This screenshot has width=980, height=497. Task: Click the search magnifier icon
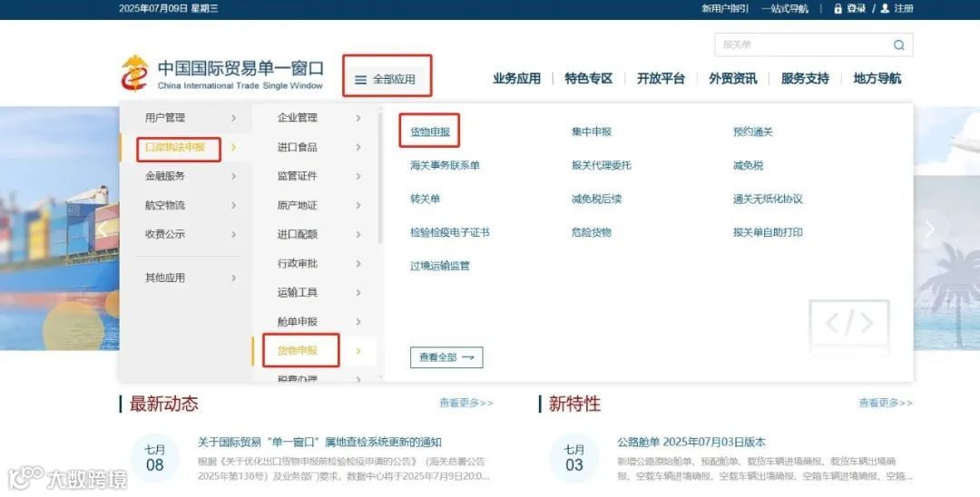click(x=898, y=45)
